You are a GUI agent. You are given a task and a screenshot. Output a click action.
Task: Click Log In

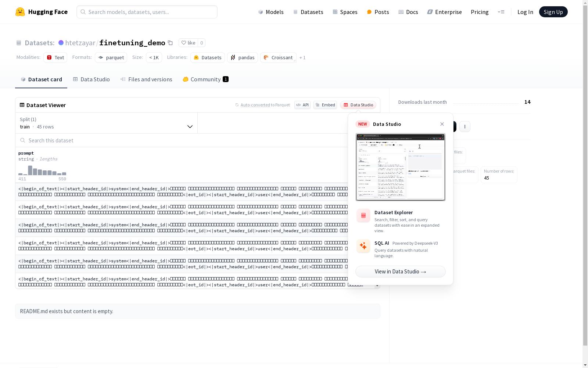pyautogui.click(x=525, y=12)
